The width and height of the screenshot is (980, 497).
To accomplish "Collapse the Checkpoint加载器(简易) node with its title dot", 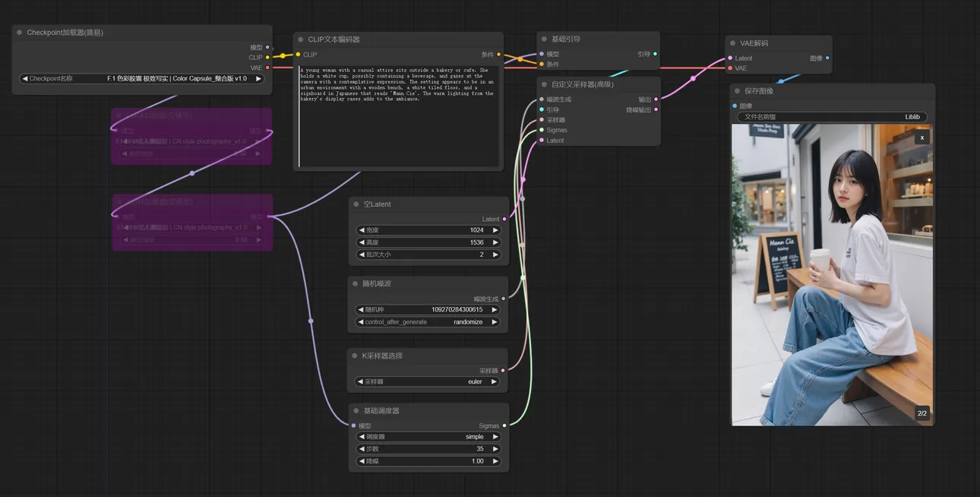I will click(20, 33).
